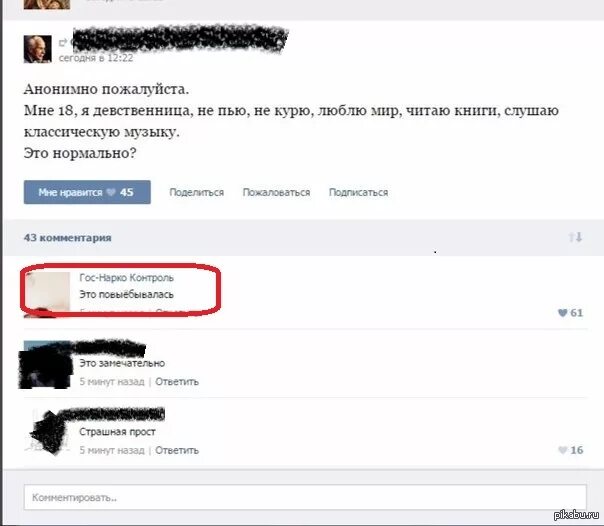The image size is (604, 526).
Task: Click the сегодня в 12:22 timestamp
Action: click(x=96, y=58)
